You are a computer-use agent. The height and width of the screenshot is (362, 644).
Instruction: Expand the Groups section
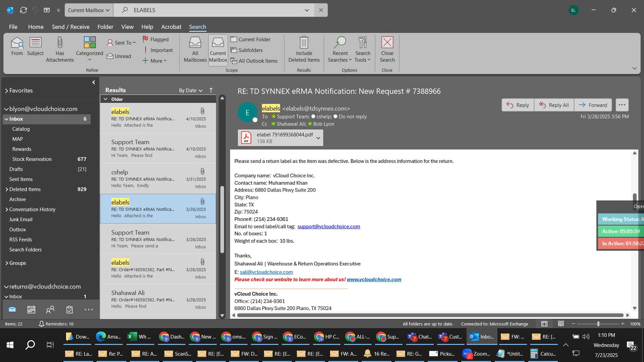coord(7,263)
